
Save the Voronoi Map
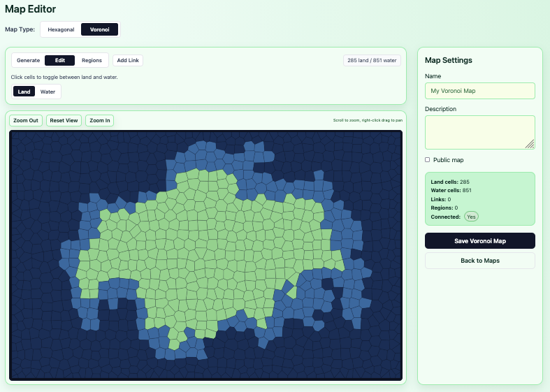(480, 241)
